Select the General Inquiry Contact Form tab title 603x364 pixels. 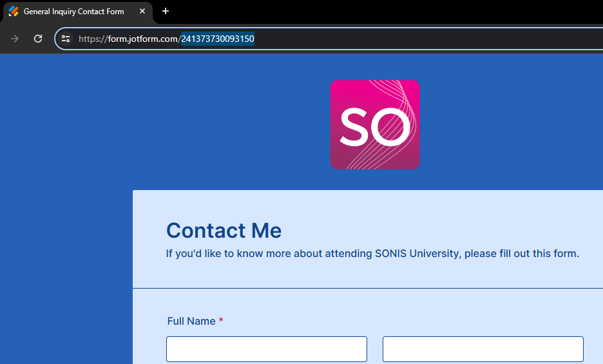(73, 12)
